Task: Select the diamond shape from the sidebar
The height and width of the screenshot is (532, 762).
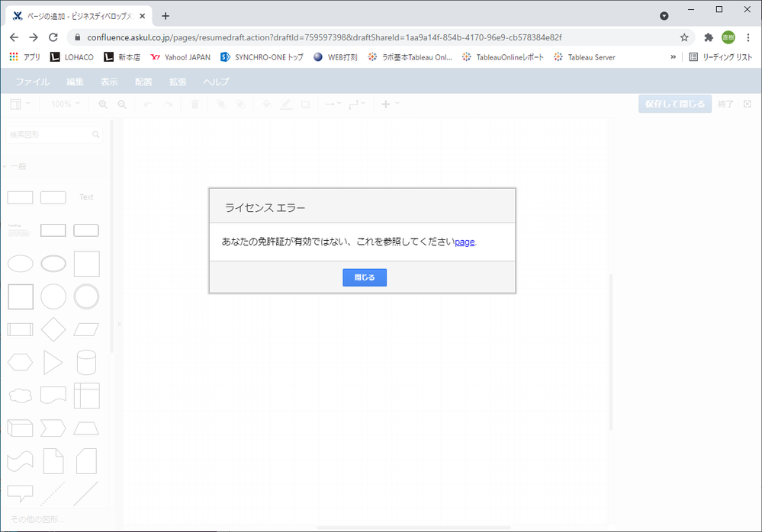Action: [53, 329]
